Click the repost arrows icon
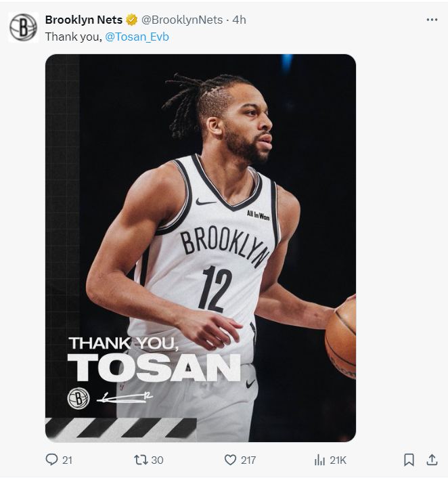448x478 pixels. [141, 460]
